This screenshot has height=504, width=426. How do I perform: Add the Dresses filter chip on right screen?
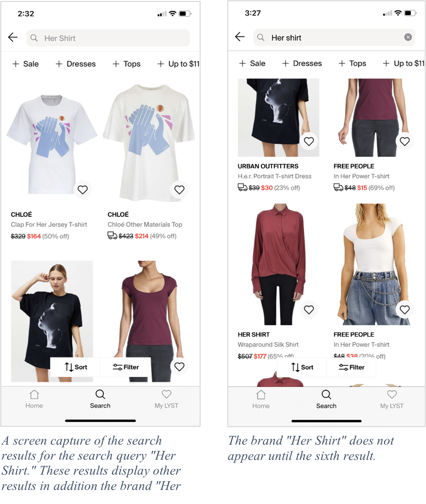coord(302,63)
